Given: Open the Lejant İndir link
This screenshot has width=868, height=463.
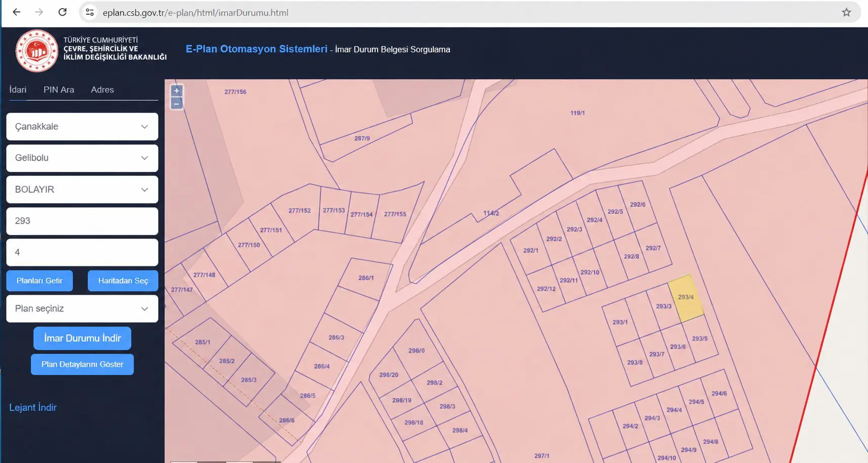Looking at the screenshot, I should pyautogui.click(x=33, y=407).
